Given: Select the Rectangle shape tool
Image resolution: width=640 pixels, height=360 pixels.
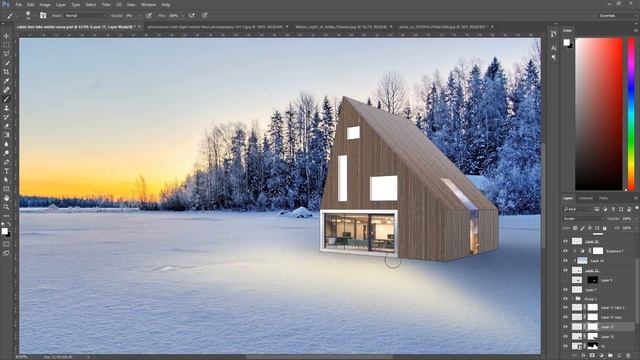Looking at the screenshot, I should pos(6,189).
